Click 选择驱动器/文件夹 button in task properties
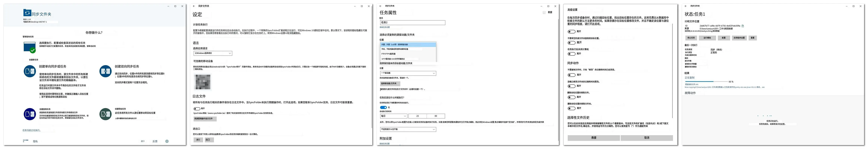Screen dimensions: 868x149 point(390,84)
